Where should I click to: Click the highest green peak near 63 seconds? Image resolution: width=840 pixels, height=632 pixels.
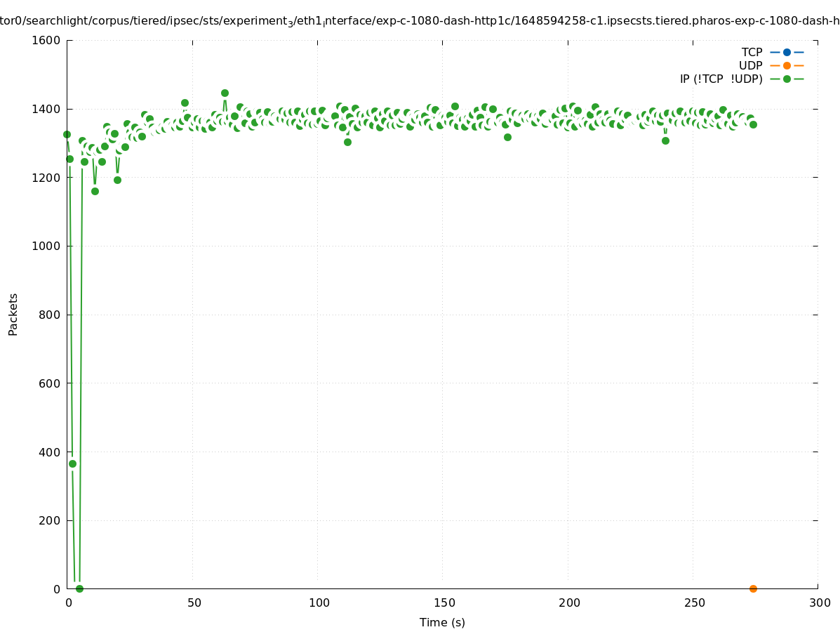(x=225, y=93)
